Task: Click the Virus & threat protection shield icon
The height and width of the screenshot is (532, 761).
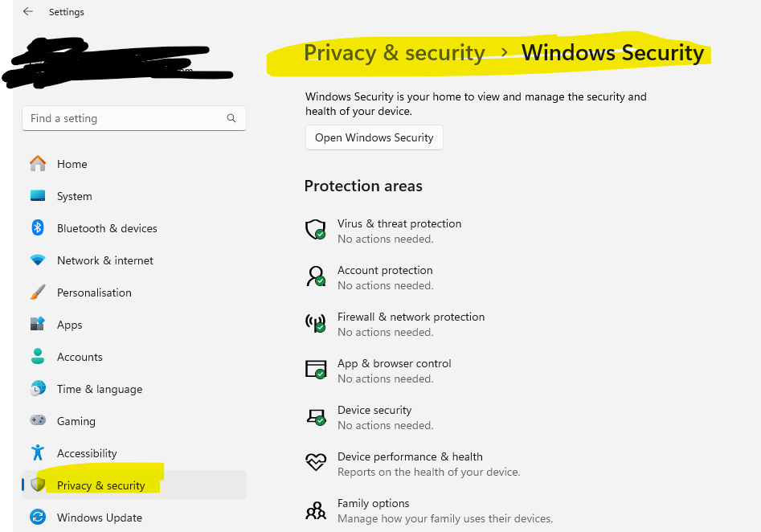Action: point(316,229)
